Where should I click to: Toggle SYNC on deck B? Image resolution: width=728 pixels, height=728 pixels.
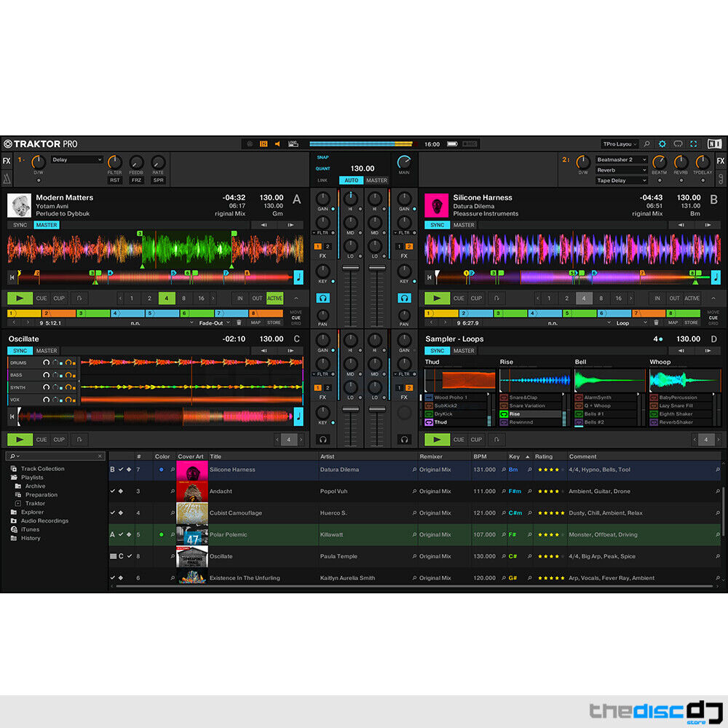438,225
